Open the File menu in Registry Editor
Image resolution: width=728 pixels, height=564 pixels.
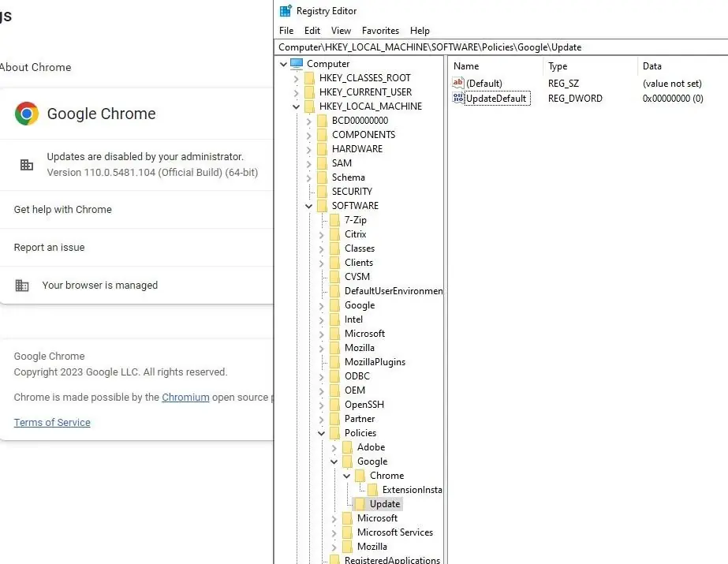coord(286,31)
